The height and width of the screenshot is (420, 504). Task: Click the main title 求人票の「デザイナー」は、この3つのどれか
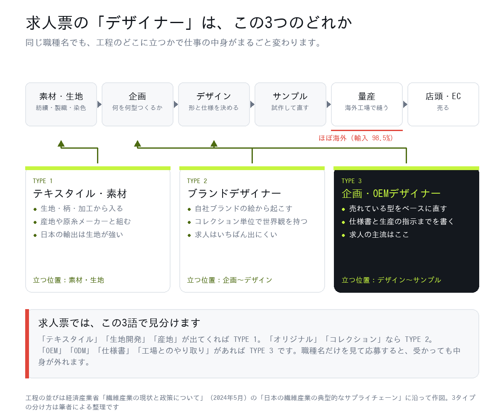pos(189,23)
